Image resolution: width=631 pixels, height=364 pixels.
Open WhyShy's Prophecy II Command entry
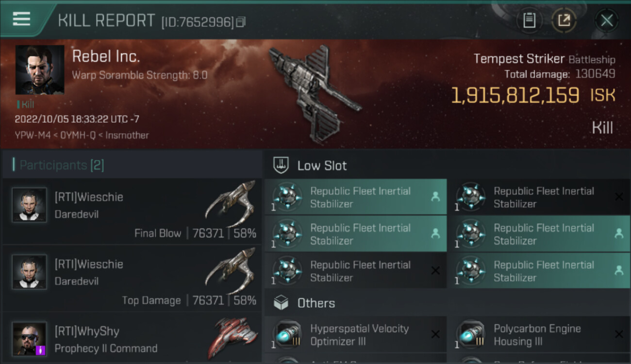pyautogui.click(x=132, y=340)
